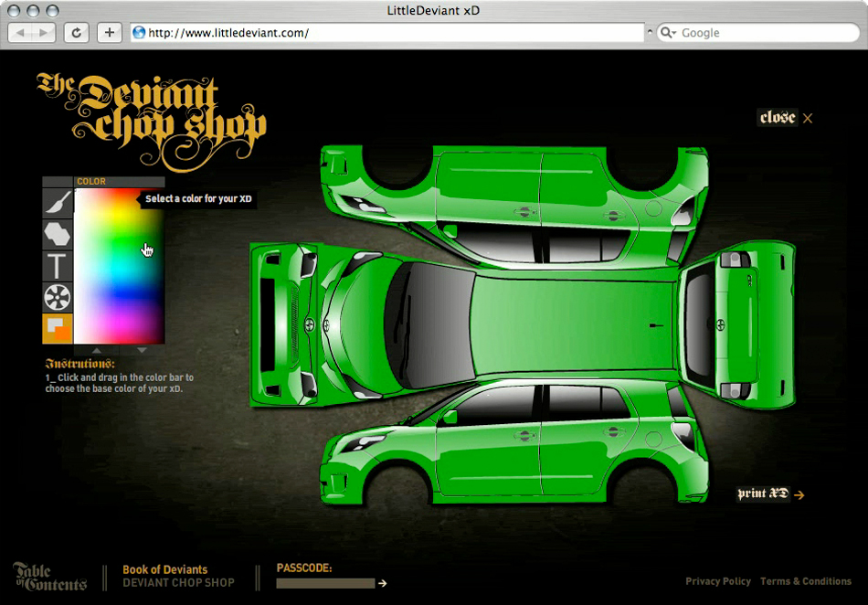Select the paint brush tool
The height and width of the screenshot is (605, 868).
coord(57,202)
